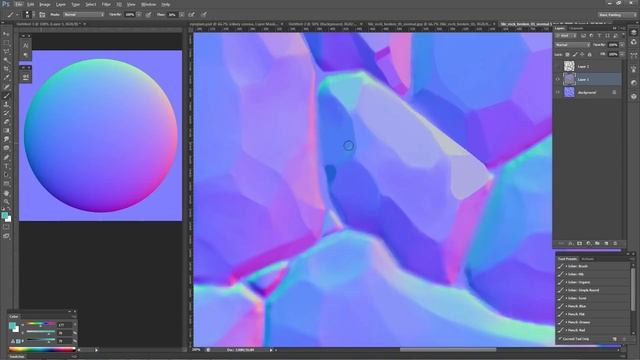Select the Horizontal Type tool
Viewport: 640px width, 360px height.
[6, 166]
